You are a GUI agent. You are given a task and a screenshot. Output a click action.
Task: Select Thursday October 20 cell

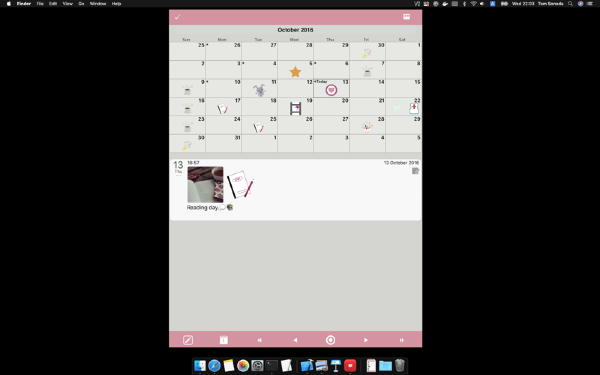[331, 107]
